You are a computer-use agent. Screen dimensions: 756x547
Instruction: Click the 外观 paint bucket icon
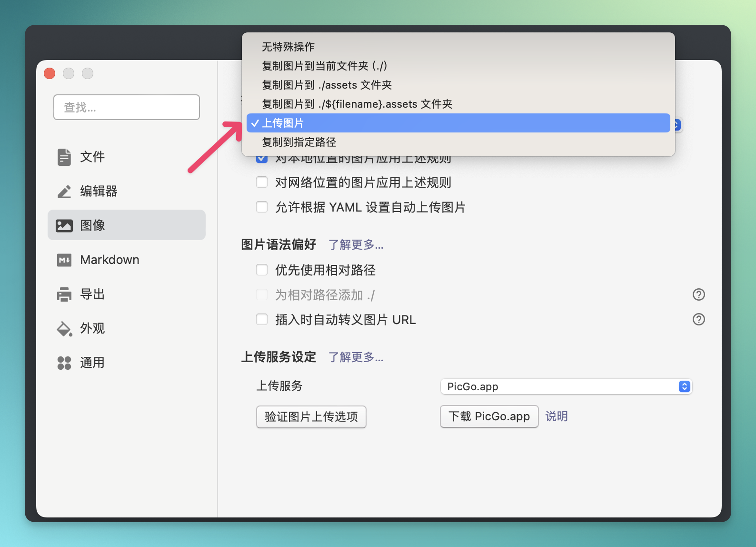pos(64,329)
